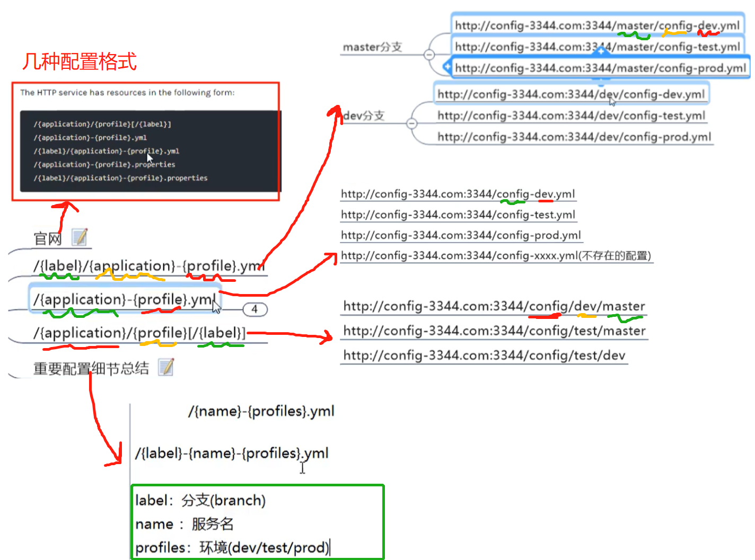The height and width of the screenshot is (560, 755).
Task: Click the 几种配置格式 heading
Action: pyautogui.click(x=80, y=61)
